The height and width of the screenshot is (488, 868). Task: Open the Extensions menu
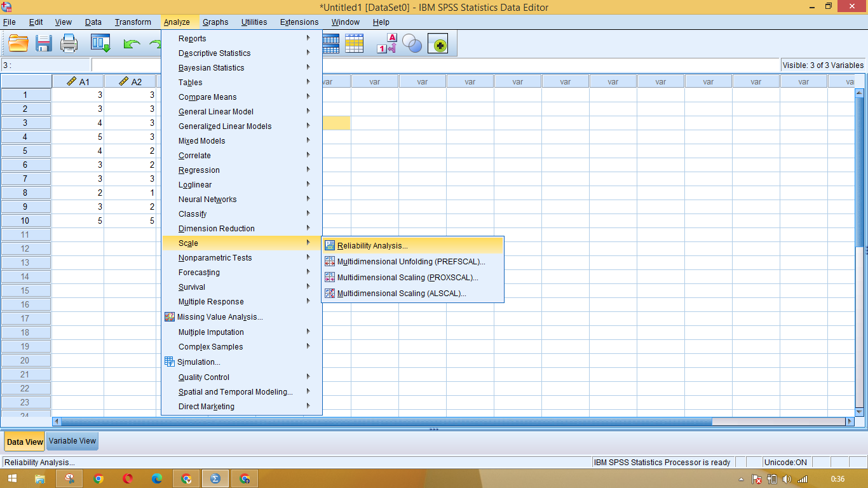click(299, 22)
